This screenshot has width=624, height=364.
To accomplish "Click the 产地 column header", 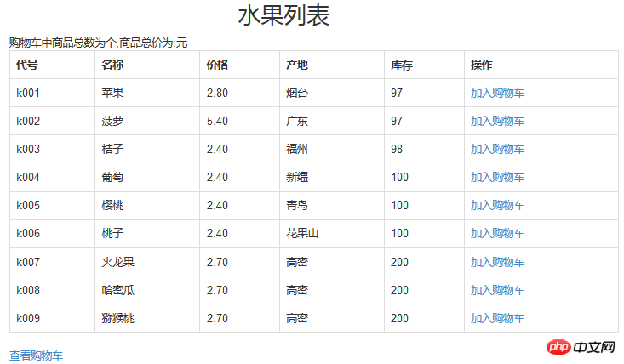I will 297,65.
